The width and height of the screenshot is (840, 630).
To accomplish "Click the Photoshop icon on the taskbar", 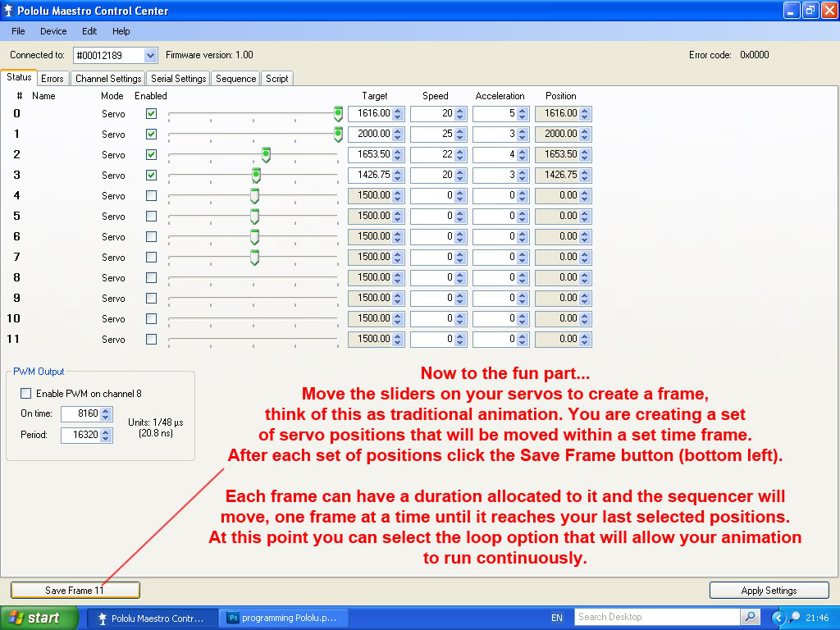I will (233, 618).
